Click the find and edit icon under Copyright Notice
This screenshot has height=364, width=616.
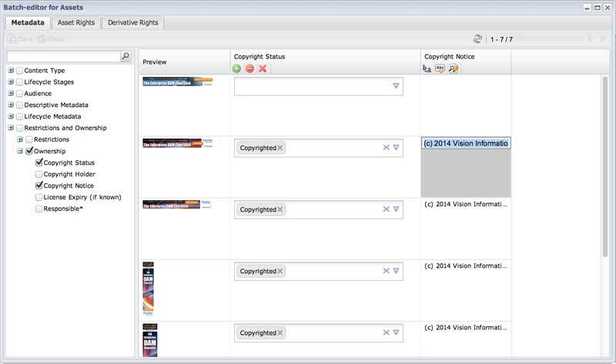[454, 68]
